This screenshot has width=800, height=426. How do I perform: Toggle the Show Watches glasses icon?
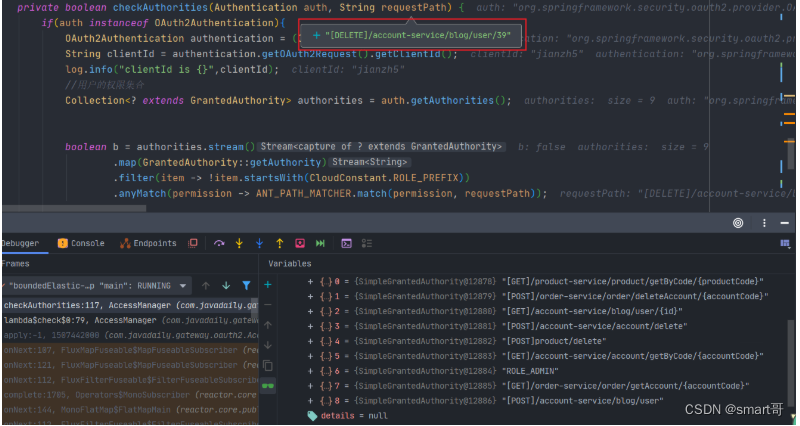[x=268, y=386]
